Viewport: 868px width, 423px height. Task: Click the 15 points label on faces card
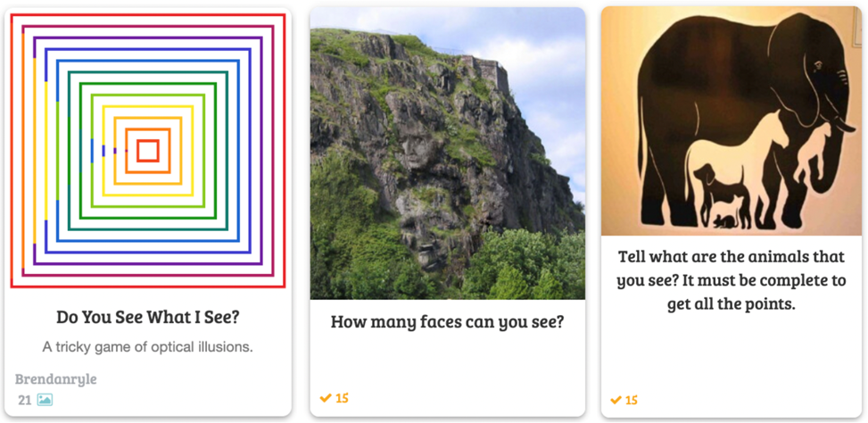[x=342, y=397]
